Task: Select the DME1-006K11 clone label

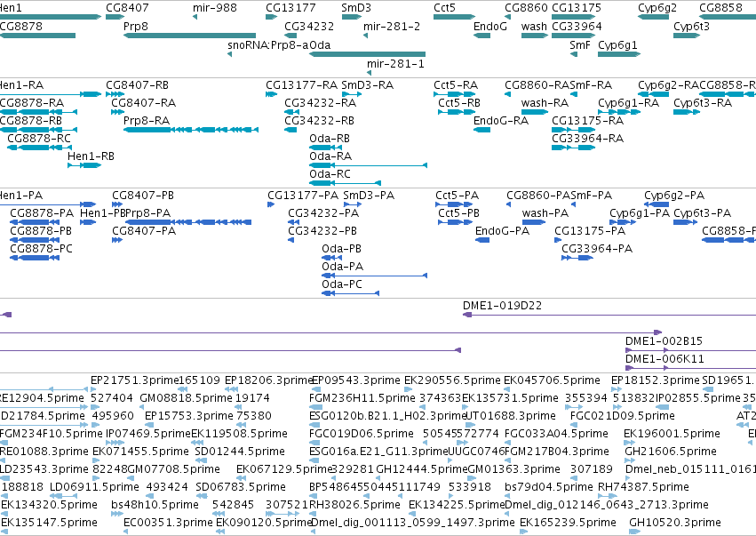Action: point(664,359)
